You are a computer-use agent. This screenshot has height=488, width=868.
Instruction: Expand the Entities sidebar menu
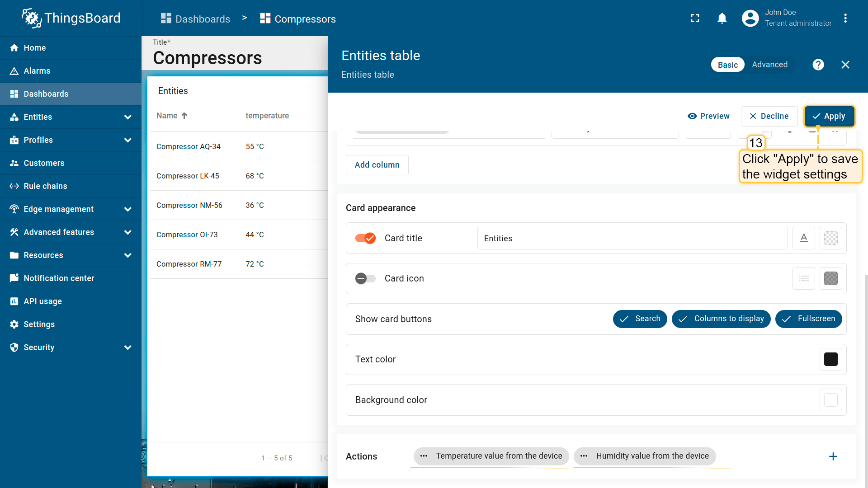pyautogui.click(x=128, y=117)
